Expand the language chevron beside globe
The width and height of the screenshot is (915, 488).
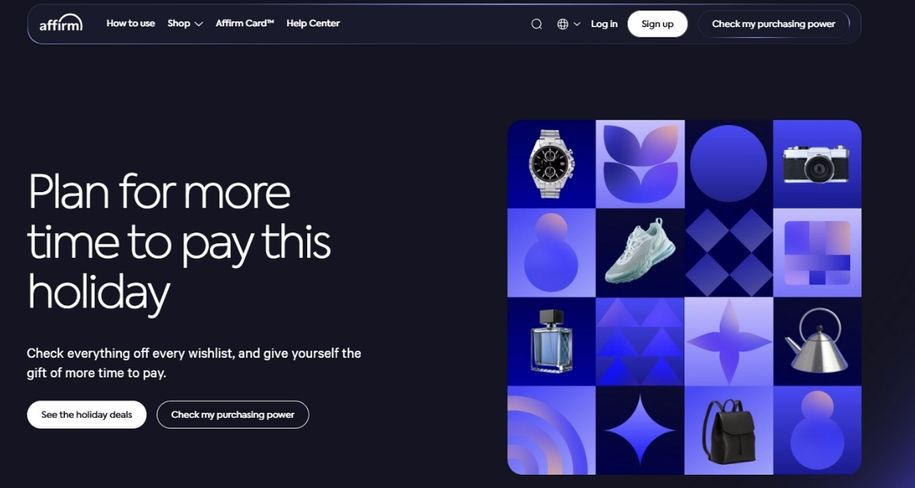(577, 24)
